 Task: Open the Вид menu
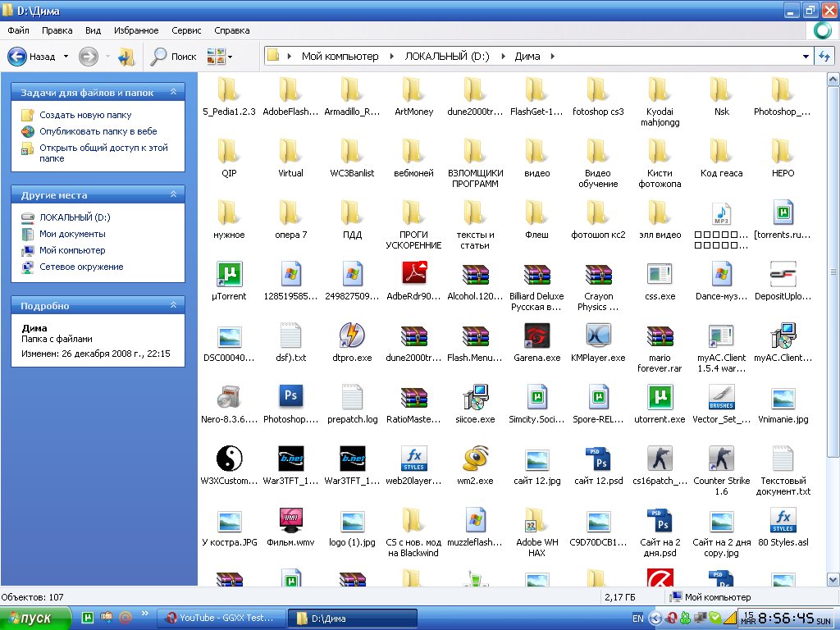94,30
